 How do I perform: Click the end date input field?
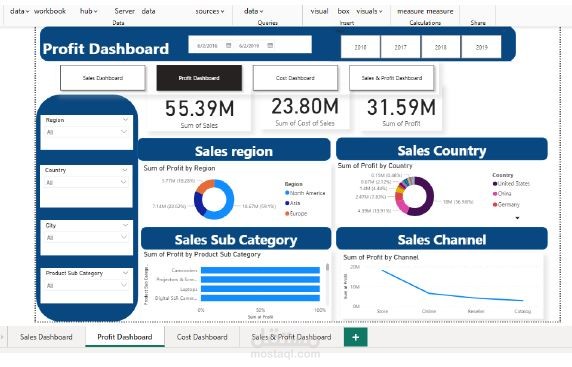tap(249, 46)
